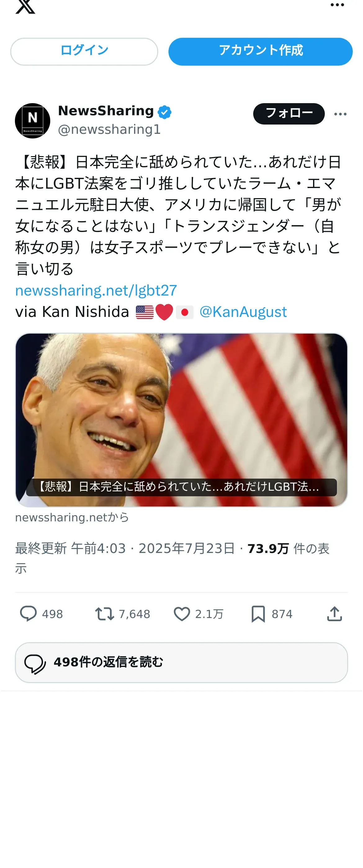Open the @newssharing1 handle
This screenshot has height=868, width=363.
pyautogui.click(x=109, y=130)
